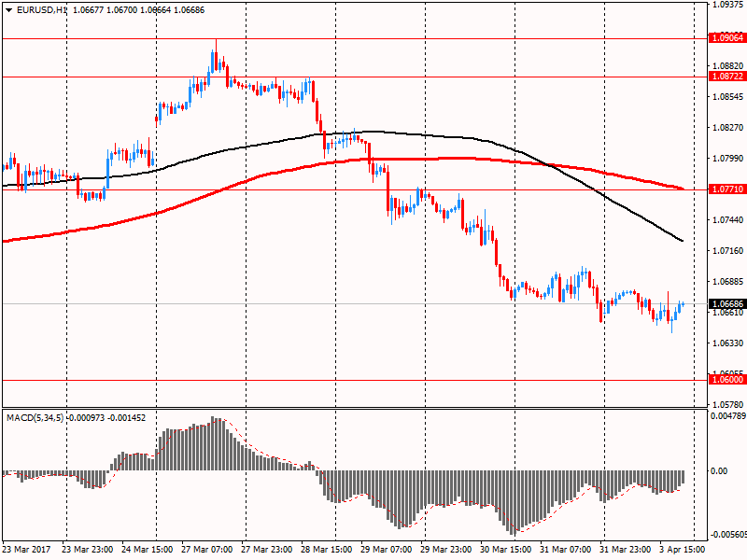747x560 pixels.
Task: Click the 1.06000 red price level label
Action: (727, 380)
